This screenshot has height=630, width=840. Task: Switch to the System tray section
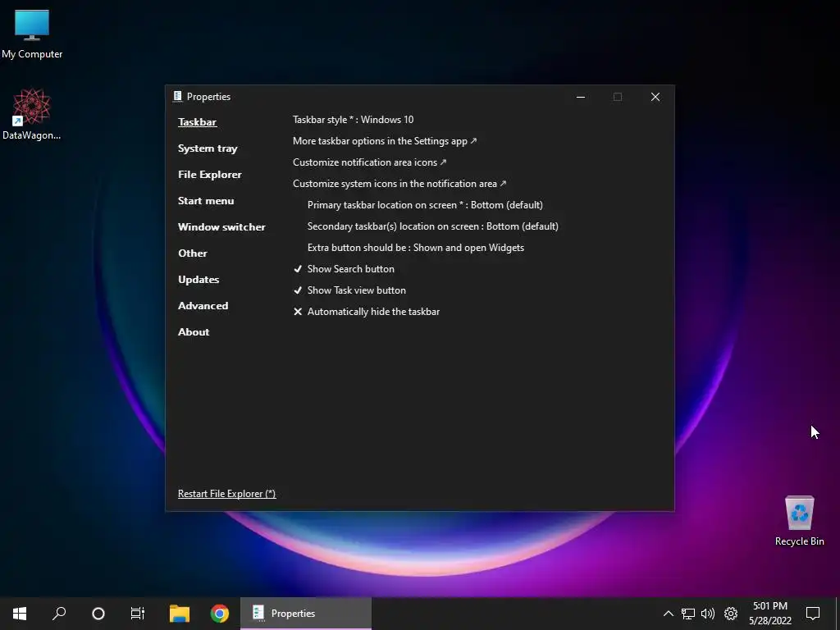point(208,148)
